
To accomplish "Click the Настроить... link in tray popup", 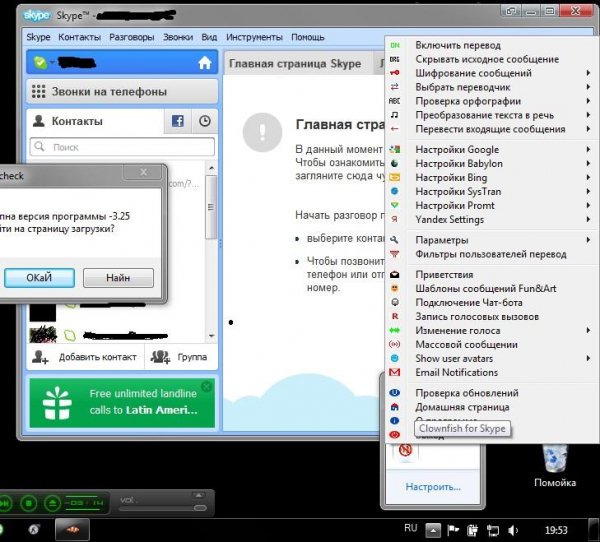I will point(433,487).
